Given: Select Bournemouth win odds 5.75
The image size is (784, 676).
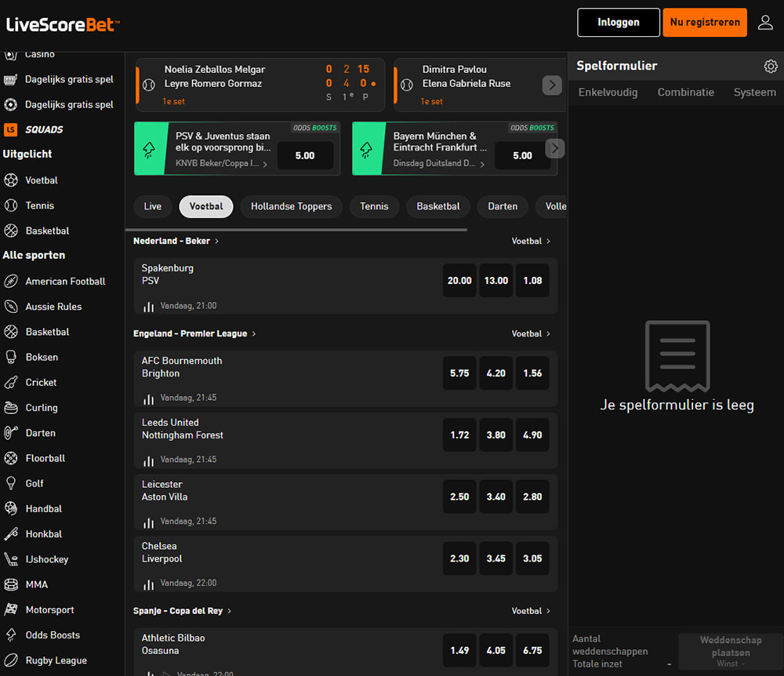Looking at the screenshot, I should tap(459, 373).
